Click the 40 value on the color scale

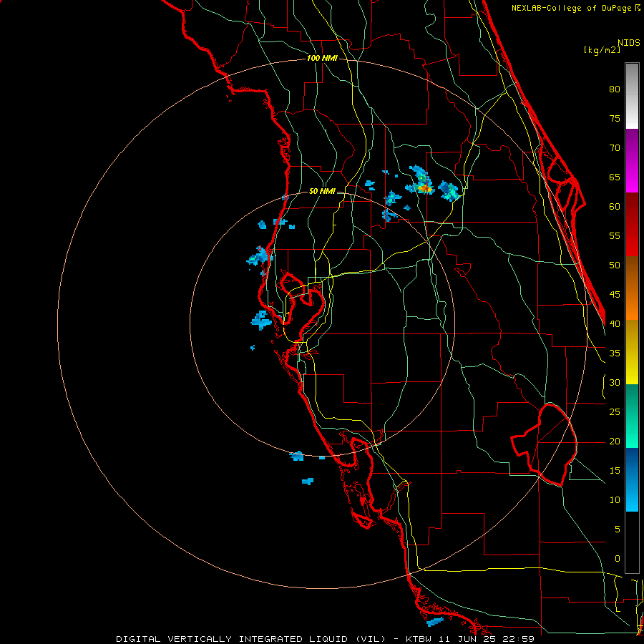pos(615,323)
